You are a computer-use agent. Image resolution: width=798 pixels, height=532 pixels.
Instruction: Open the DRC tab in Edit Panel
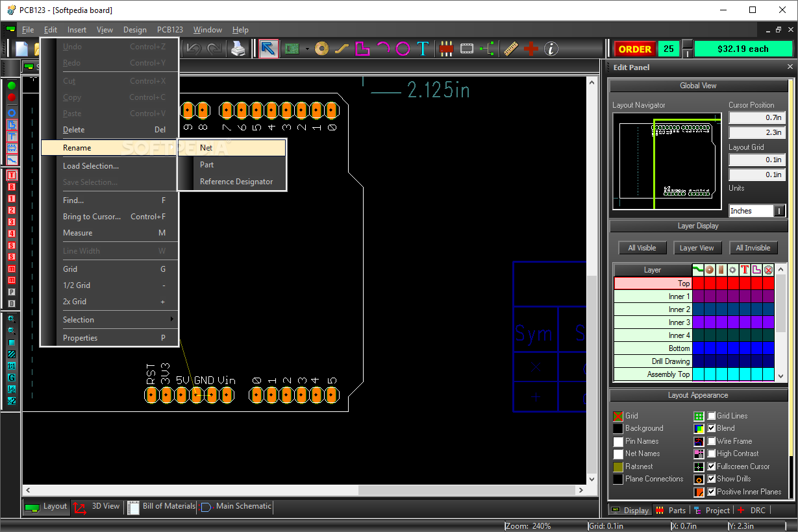[751, 511]
